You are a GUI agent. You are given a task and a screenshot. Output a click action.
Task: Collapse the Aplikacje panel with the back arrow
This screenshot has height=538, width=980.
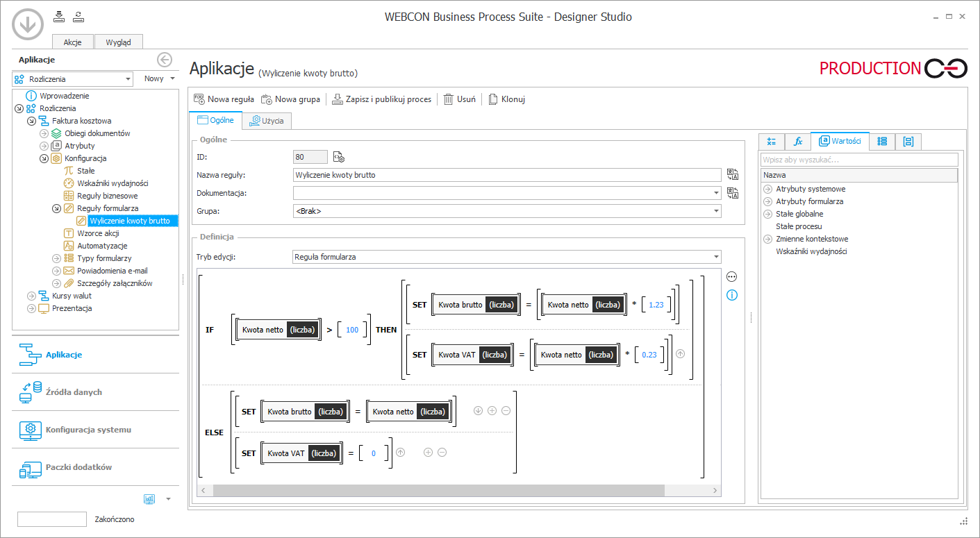pyautogui.click(x=165, y=60)
